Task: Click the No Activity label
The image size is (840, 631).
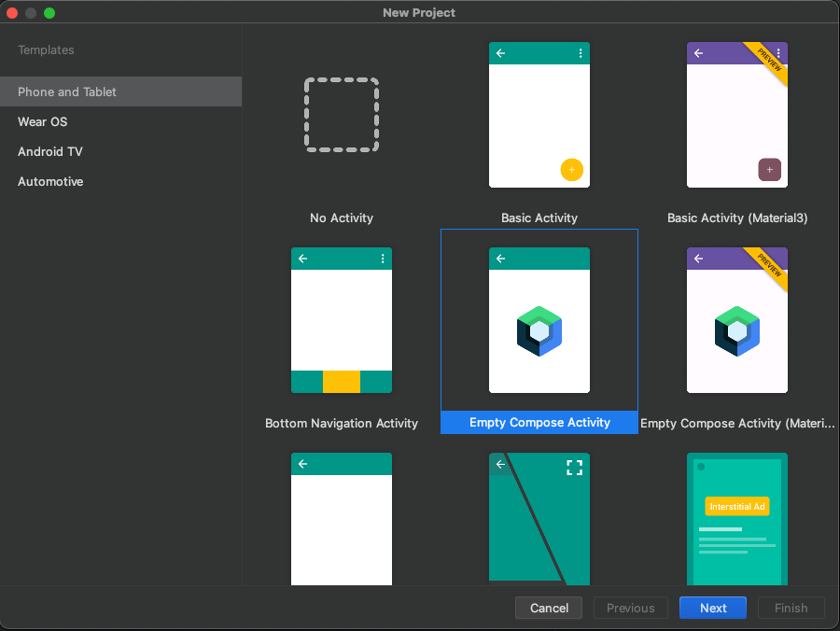Action: 342,218
